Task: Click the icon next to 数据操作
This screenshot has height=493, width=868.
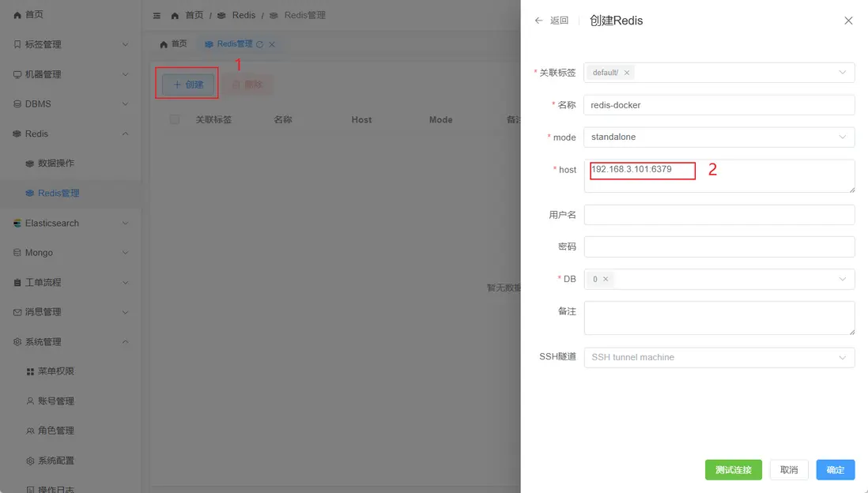Action: 30,164
